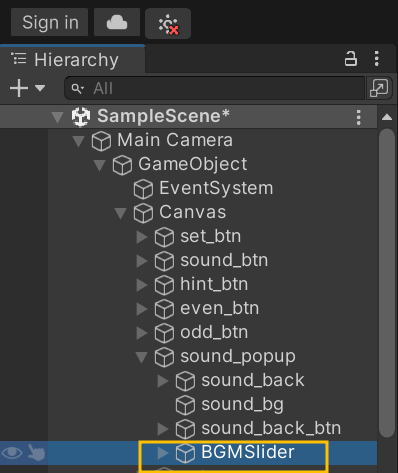Screen dimensions: 398x473
Task: Expand the sound_back foldout arrow
Action: tap(163, 381)
